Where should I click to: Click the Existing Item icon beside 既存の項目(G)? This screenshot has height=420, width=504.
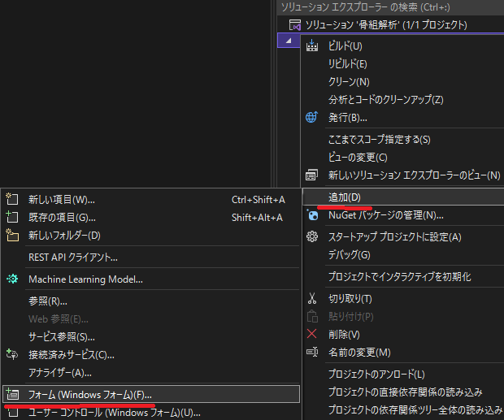[12, 217]
